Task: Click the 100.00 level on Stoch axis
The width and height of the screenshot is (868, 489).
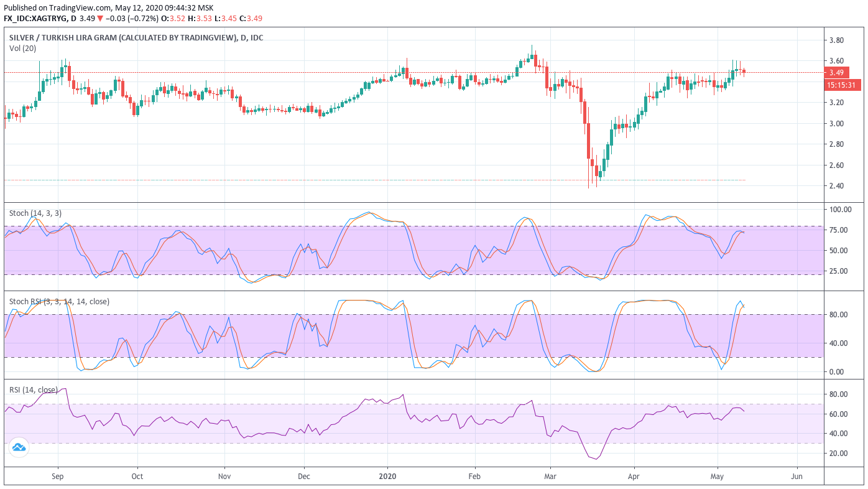Action: pos(841,210)
